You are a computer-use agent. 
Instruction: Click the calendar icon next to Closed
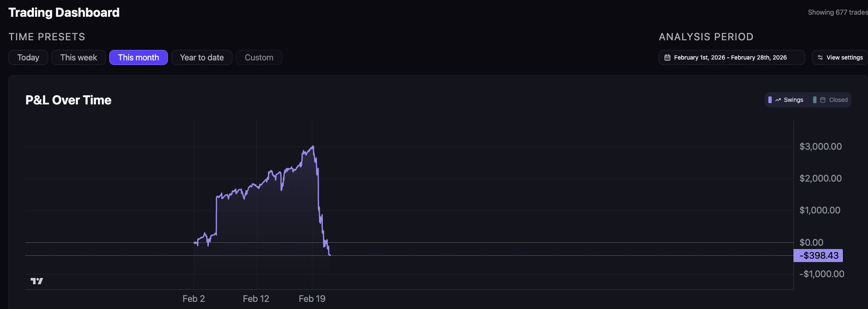pos(823,100)
